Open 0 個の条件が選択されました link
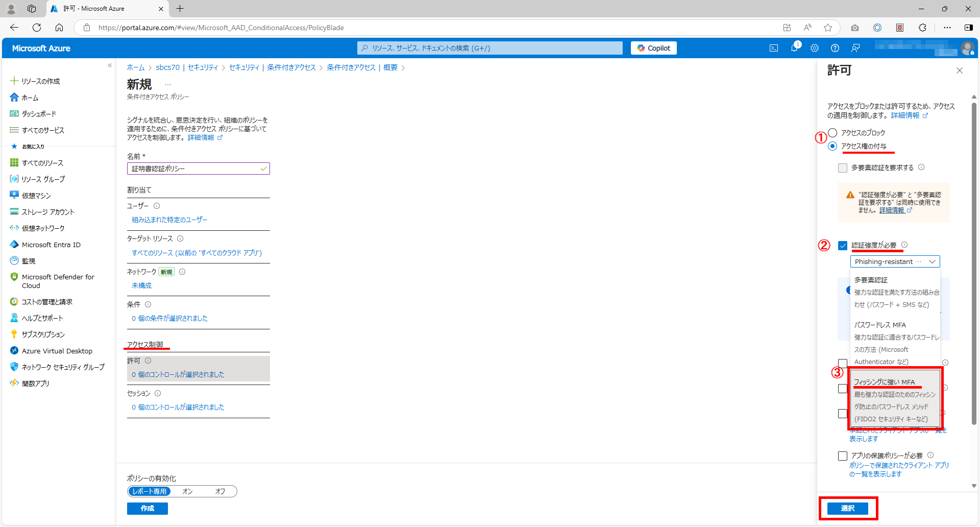The image size is (980, 527). (169, 318)
